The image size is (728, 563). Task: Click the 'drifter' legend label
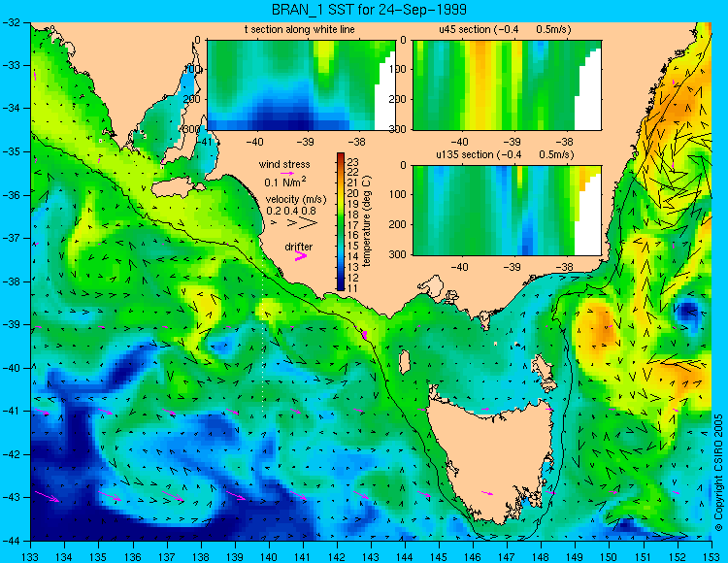coord(299,247)
